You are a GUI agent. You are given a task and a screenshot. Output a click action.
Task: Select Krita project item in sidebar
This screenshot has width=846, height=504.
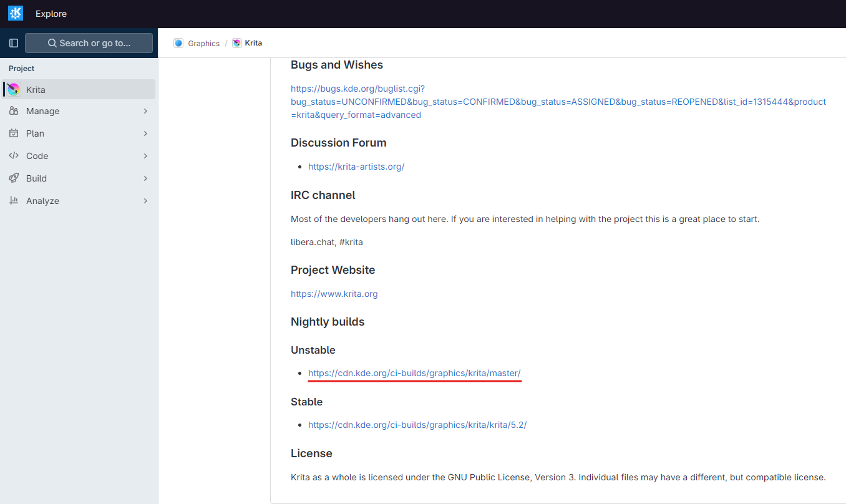coord(79,89)
